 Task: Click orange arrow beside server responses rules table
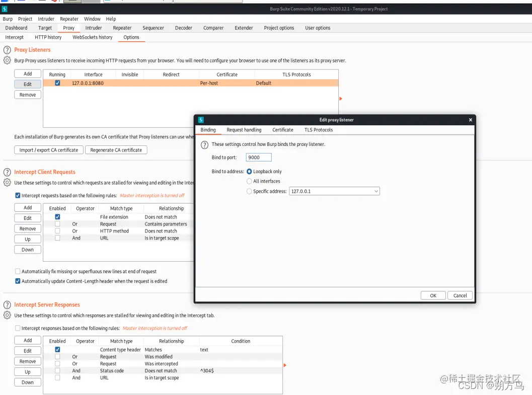[285, 365]
